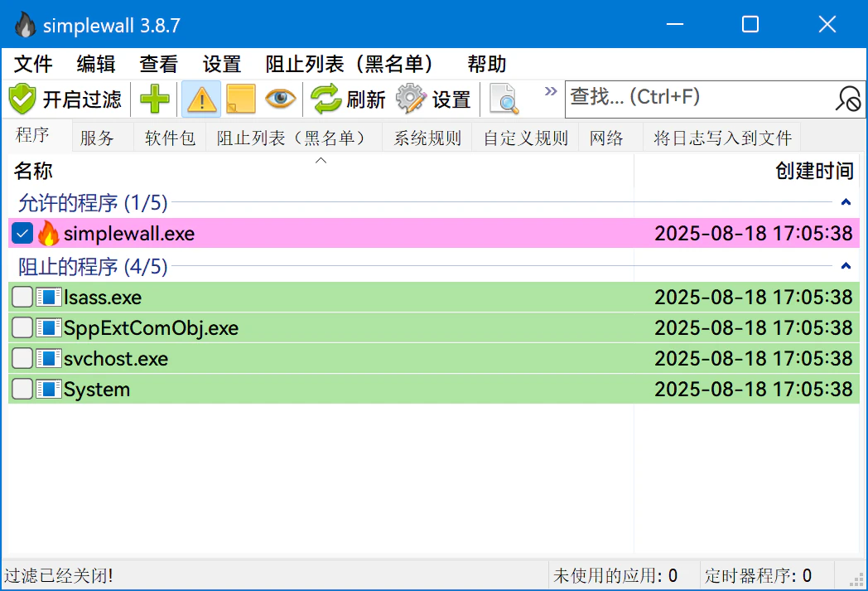Sort by the 名称 column header

[x=321, y=171]
